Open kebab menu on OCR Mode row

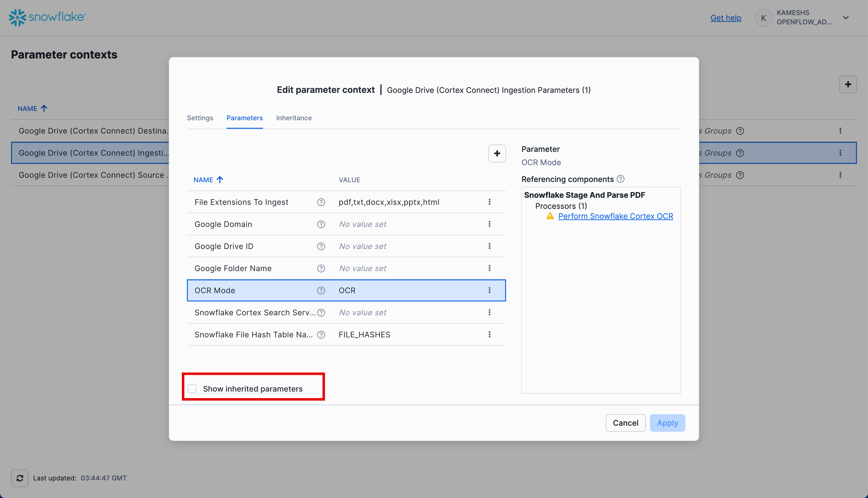(490, 290)
